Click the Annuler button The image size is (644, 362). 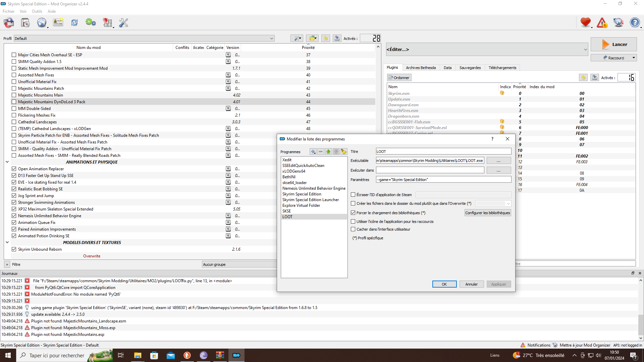coord(471,284)
